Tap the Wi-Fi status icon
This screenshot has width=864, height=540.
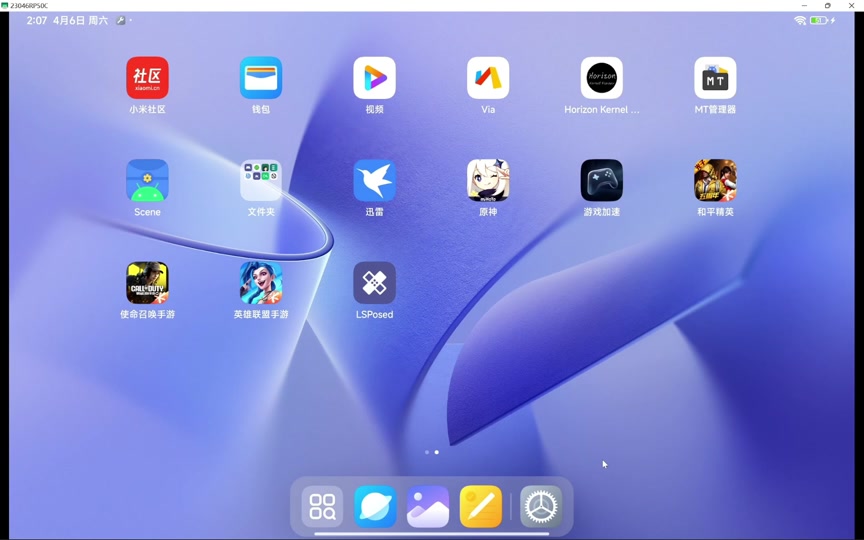pos(800,20)
